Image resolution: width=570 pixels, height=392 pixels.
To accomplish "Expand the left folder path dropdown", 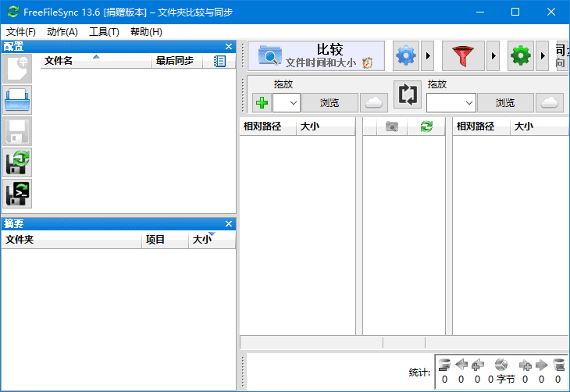I will 292,102.
